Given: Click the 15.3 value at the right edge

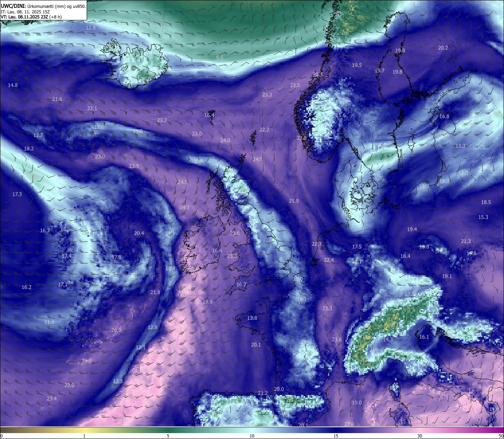Looking at the screenshot, I should [483, 217].
